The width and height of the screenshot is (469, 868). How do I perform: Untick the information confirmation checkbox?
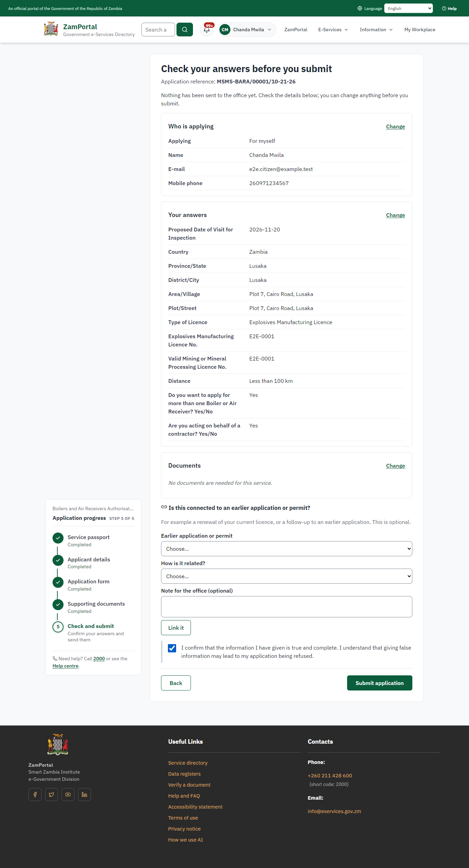click(x=172, y=648)
